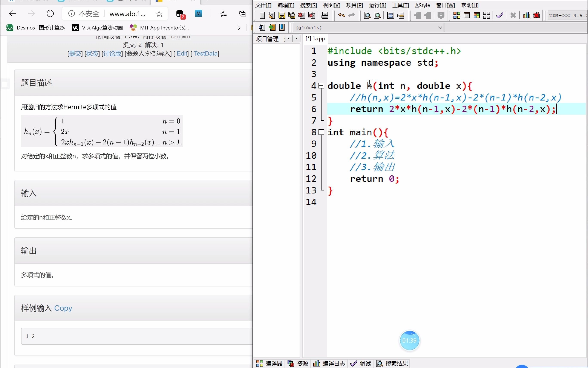This screenshot has width=588, height=368.
Task: Select the 1.cpp editor tab
Action: [x=315, y=39]
